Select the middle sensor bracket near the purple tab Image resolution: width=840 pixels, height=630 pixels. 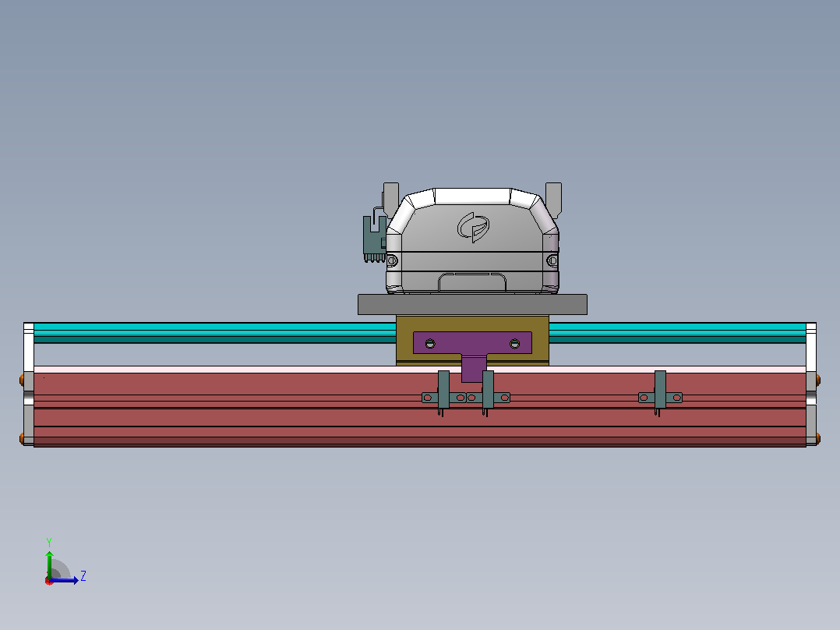tap(488, 394)
